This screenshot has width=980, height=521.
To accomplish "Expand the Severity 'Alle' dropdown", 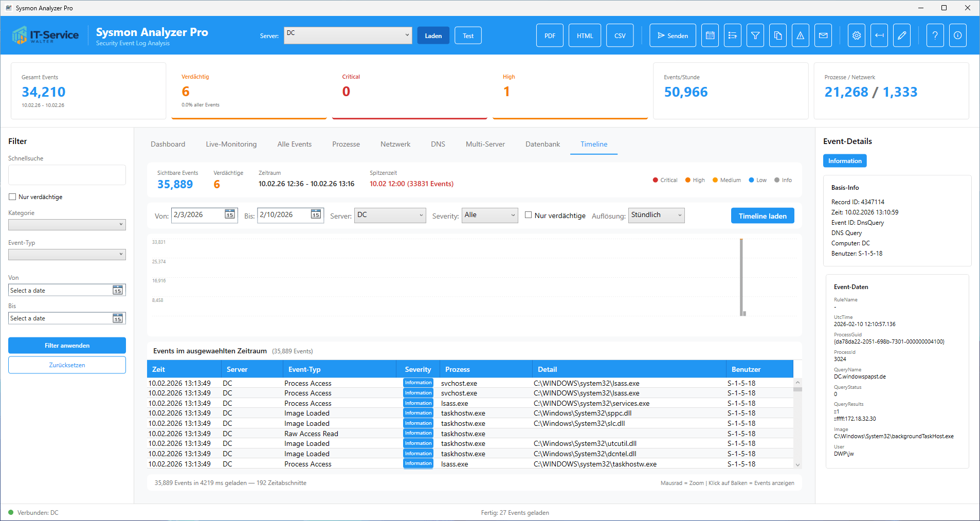I will (489, 215).
